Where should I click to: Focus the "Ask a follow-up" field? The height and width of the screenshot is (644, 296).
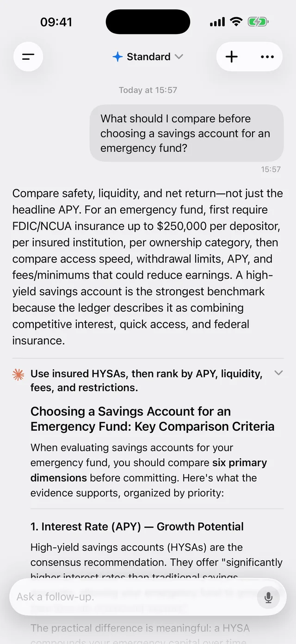[x=134, y=597]
